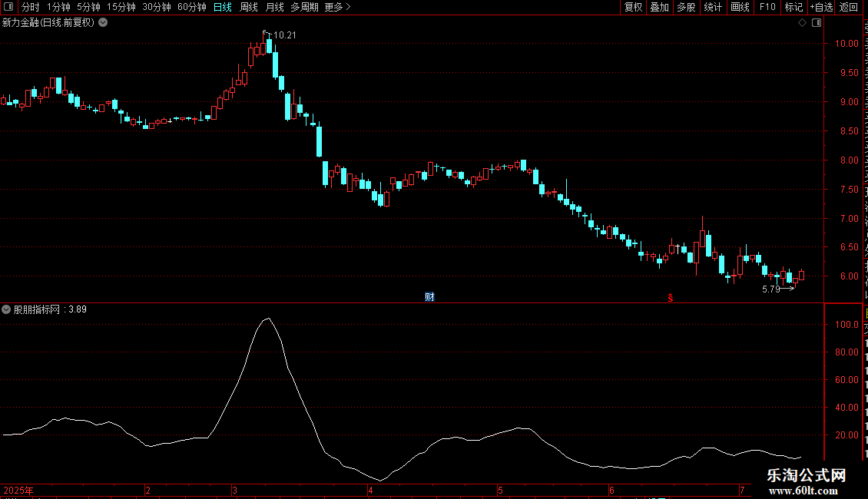Viewport: 868px width, 499px height.
Task: Open 多周期 multi-period view
Action: pos(304,7)
